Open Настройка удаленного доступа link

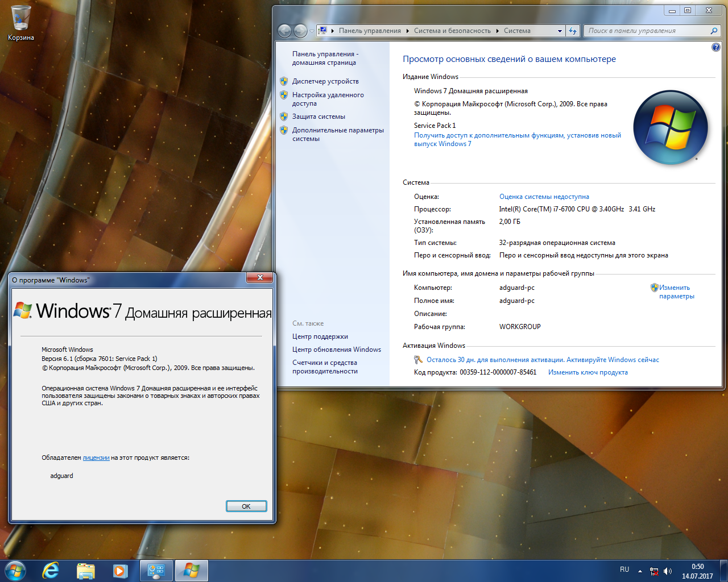(328, 99)
